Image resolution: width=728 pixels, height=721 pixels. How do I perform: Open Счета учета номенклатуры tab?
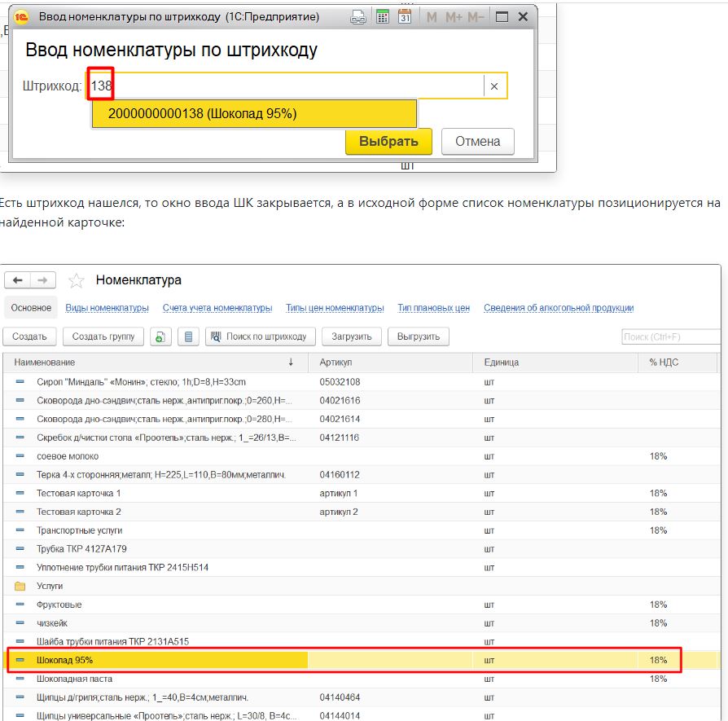(x=217, y=308)
